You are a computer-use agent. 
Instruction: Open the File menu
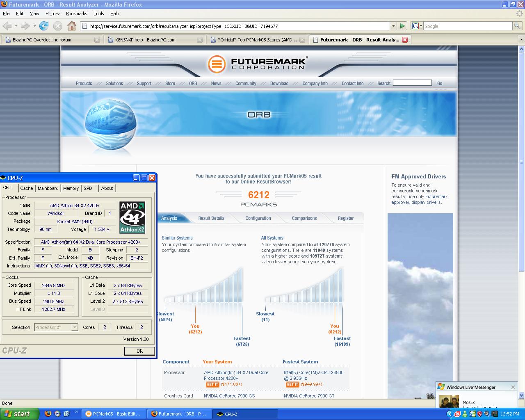(6, 14)
